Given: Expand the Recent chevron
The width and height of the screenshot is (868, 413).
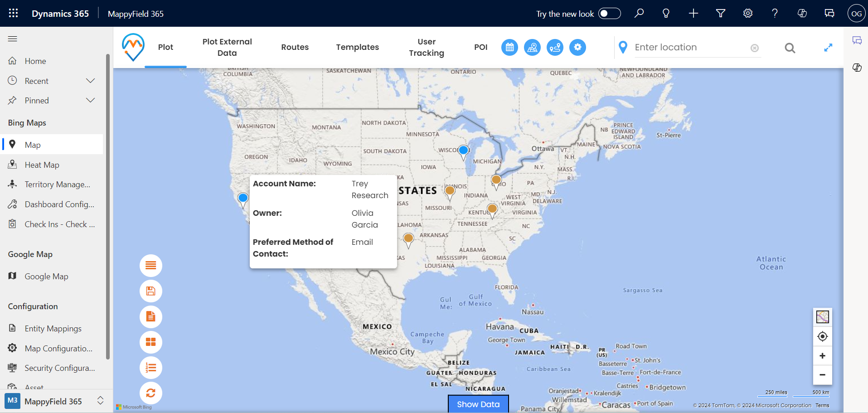Looking at the screenshot, I should pyautogui.click(x=91, y=81).
